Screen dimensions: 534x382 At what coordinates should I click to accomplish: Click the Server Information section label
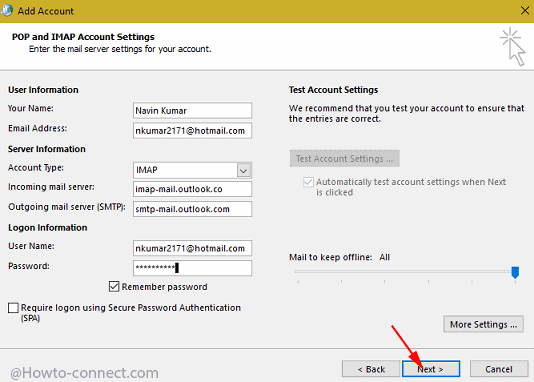coord(47,149)
